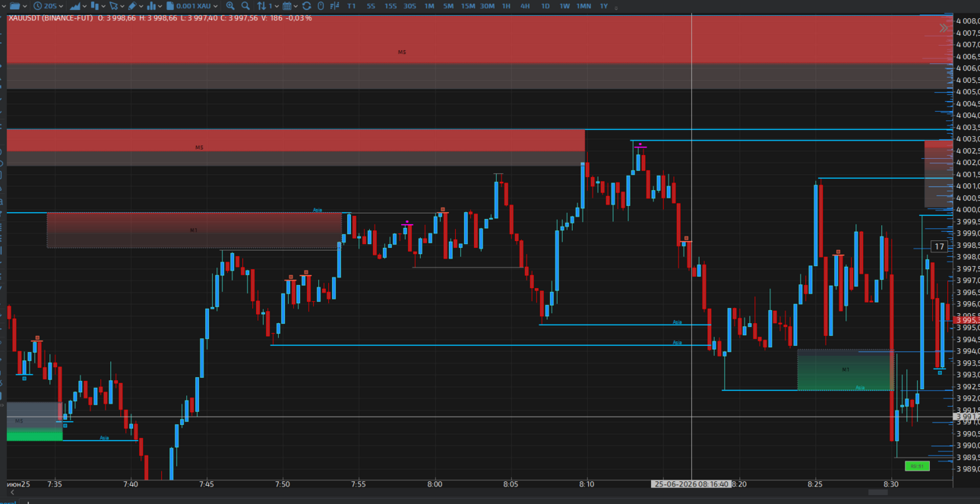Click the 8:00 time axis label

(435, 484)
